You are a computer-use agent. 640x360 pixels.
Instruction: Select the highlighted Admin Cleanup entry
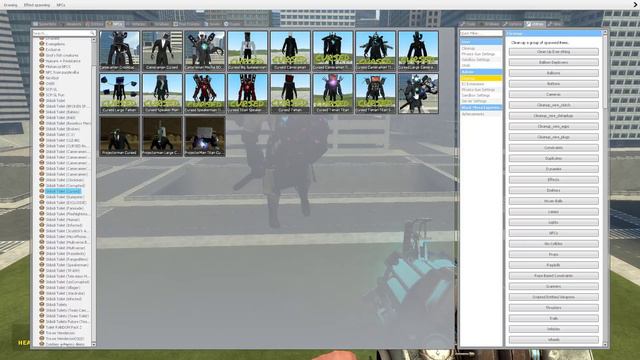[481, 78]
